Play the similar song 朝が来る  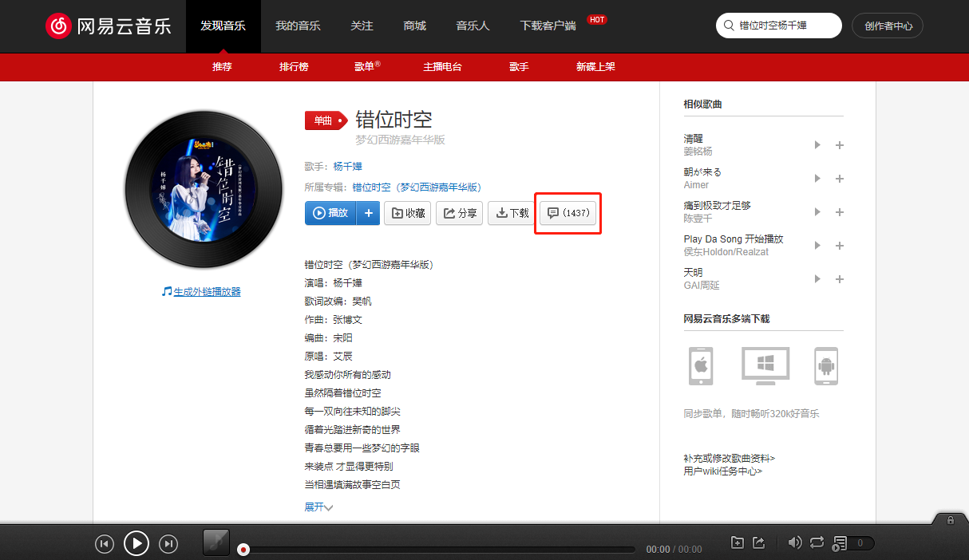pyautogui.click(x=817, y=179)
